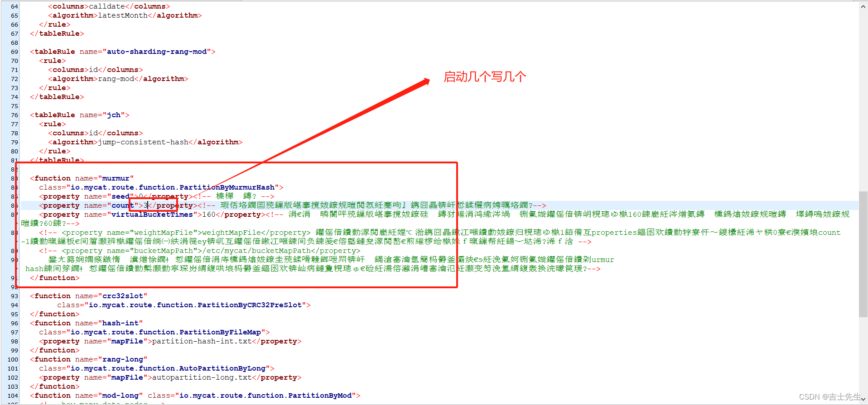Click the vertical scrollbar thumb

coord(863,254)
